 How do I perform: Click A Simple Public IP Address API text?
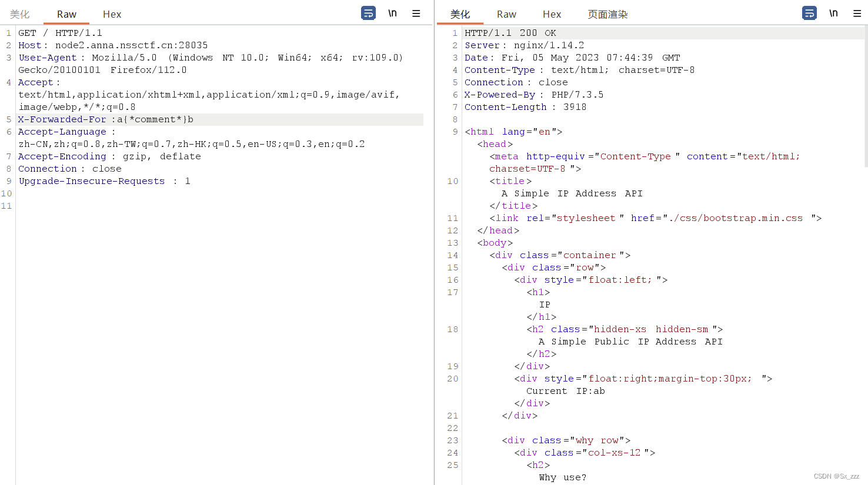[x=630, y=342]
